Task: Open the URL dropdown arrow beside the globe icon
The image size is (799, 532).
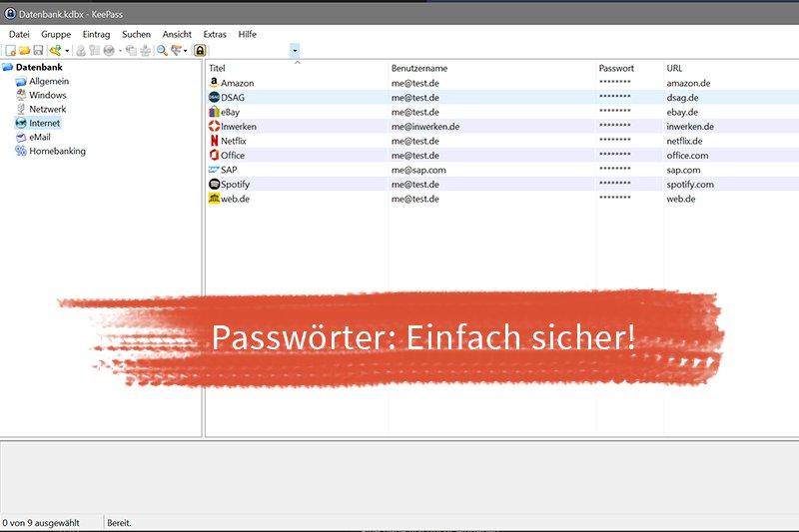Action: pyautogui.click(x=120, y=50)
